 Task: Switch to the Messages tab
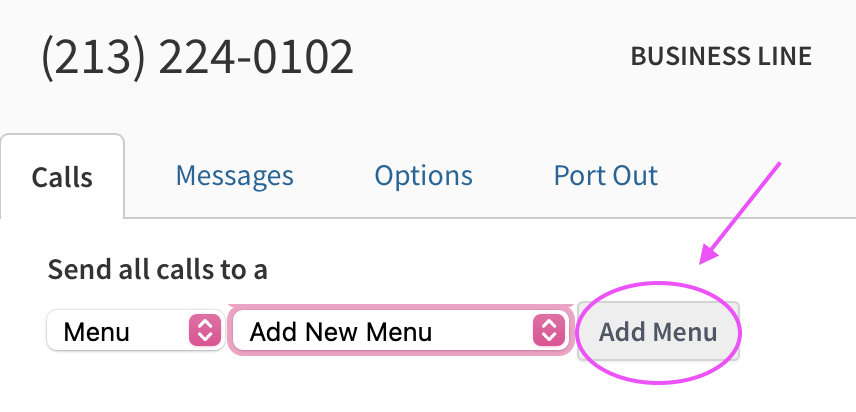tap(234, 176)
